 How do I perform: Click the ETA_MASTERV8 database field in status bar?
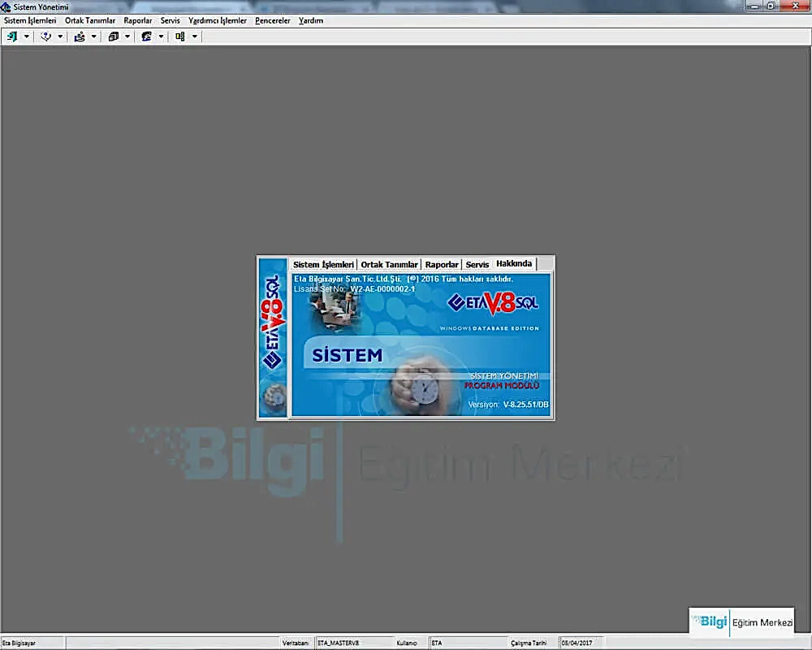pyautogui.click(x=353, y=643)
